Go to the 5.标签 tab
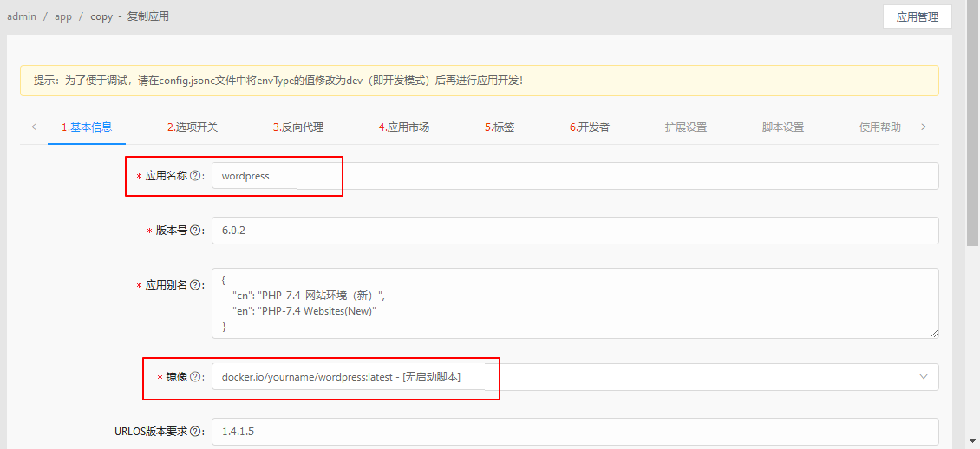The height and width of the screenshot is (449, 980). (500, 127)
